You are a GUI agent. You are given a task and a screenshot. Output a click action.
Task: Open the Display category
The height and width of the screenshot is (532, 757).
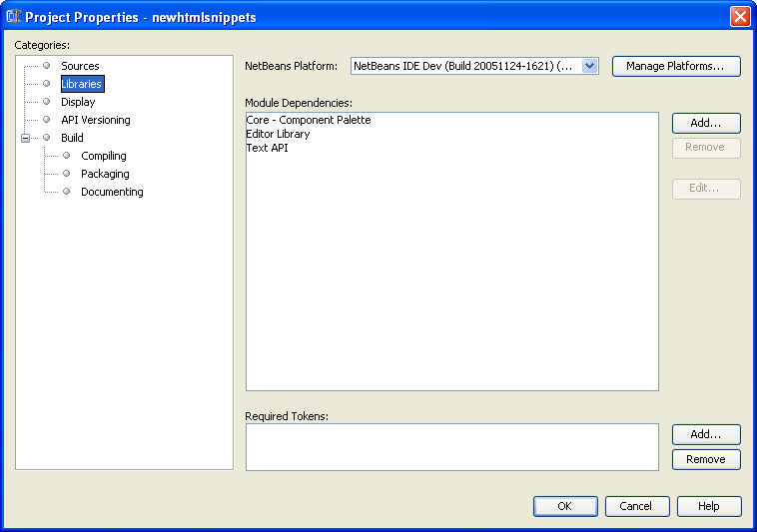[x=78, y=102]
